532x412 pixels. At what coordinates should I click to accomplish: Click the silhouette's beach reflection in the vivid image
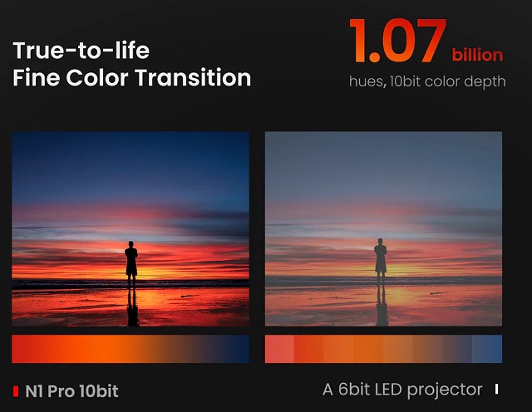tap(132, 311)
